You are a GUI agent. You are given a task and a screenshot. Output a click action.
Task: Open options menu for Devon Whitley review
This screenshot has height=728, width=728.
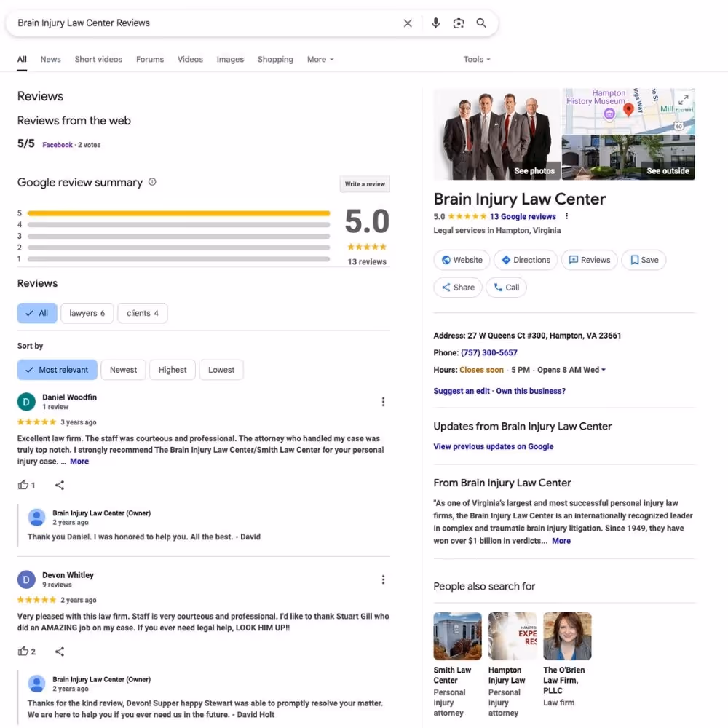point(383,579)
